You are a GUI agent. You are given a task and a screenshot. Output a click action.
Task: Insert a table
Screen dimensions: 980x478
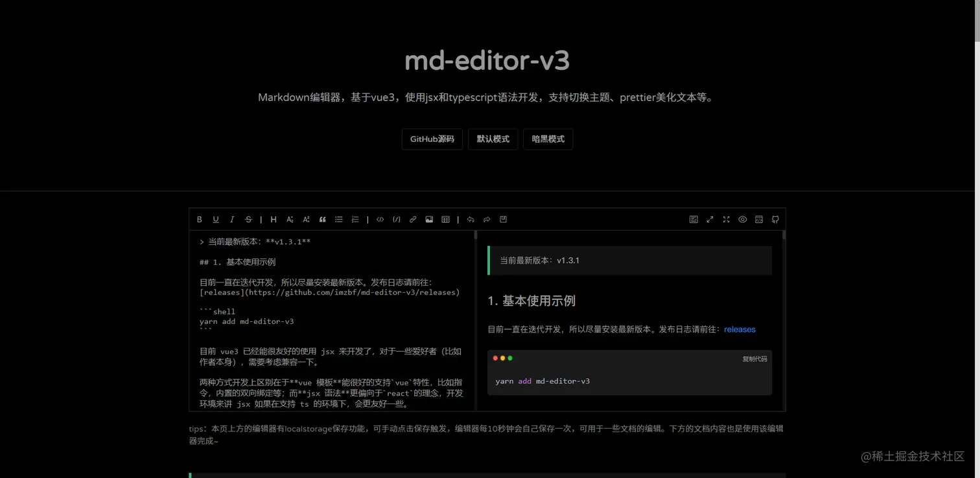445,220
